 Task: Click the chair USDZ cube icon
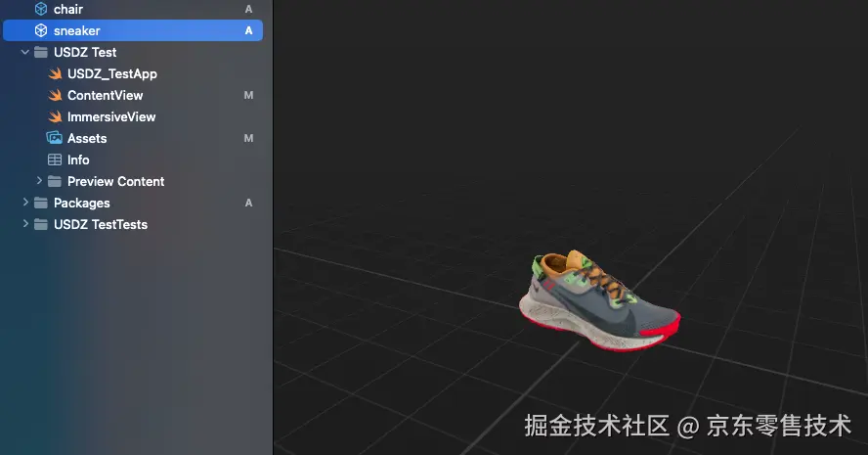tap(41, 9)
